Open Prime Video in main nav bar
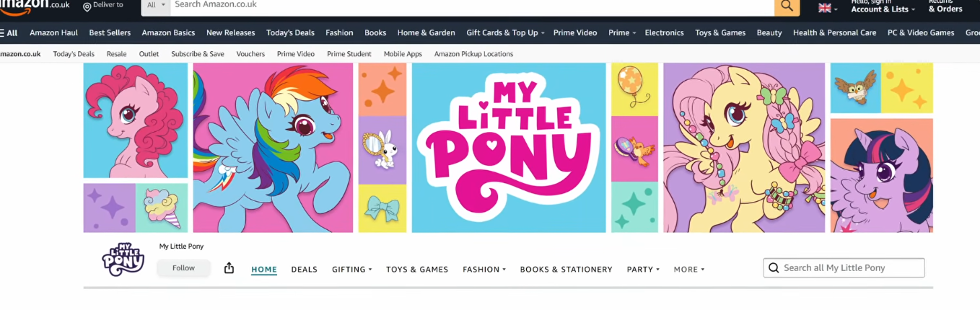 (x=575, y=32)
